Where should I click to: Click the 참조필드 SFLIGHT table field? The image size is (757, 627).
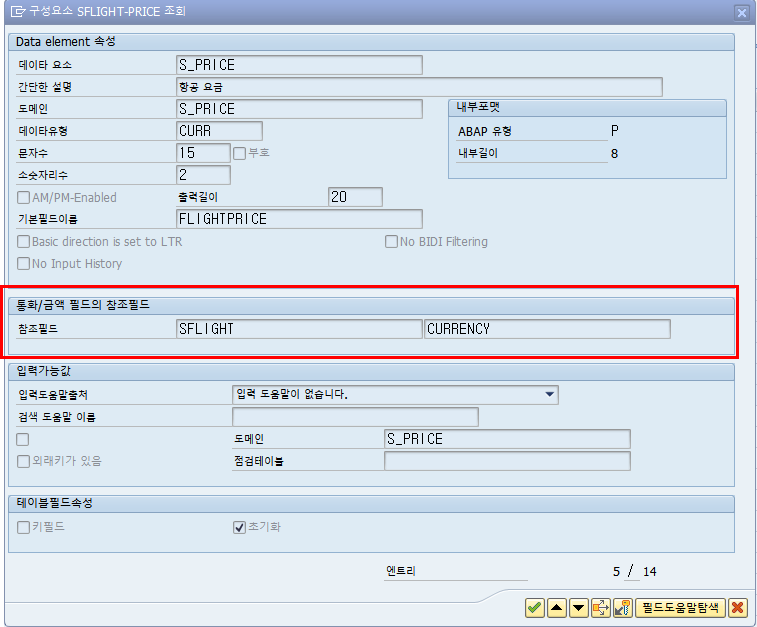[299, 329]
